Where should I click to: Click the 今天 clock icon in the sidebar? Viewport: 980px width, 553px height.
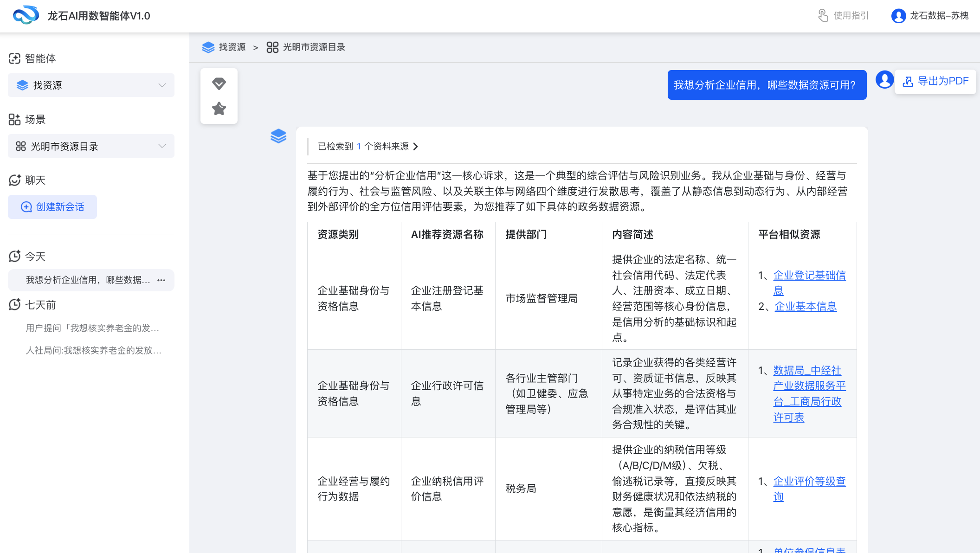[15, 256]
